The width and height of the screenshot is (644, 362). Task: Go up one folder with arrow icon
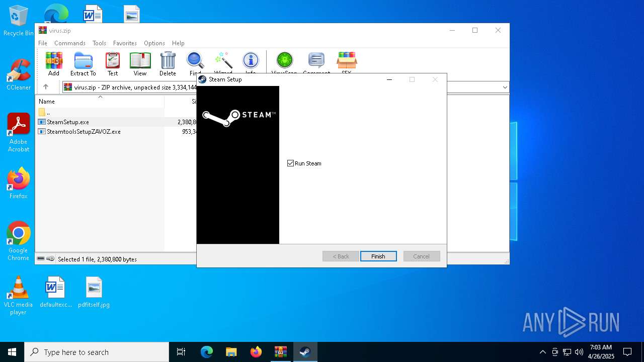(x=46, y=87)
